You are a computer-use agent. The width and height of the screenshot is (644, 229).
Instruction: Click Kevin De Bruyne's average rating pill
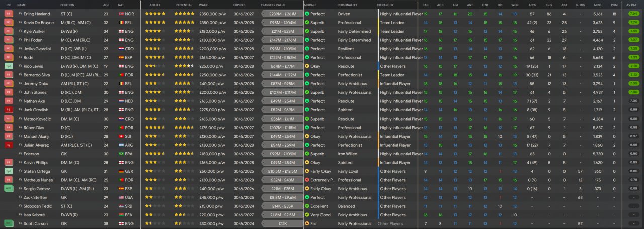pyautogui.click(x=633, y=23)
